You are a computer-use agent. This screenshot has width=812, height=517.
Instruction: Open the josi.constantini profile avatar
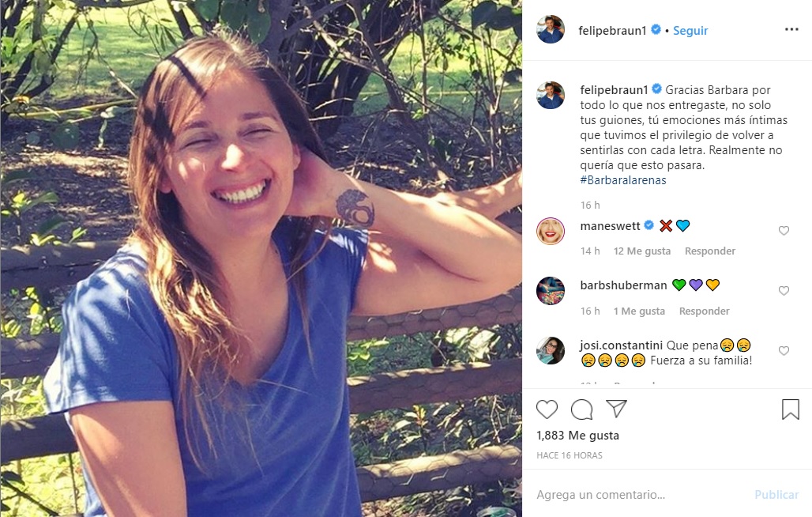pos(551,351)
